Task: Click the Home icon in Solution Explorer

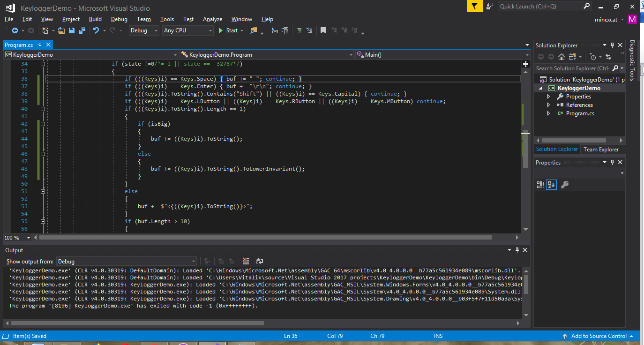Action: (562, 57)
